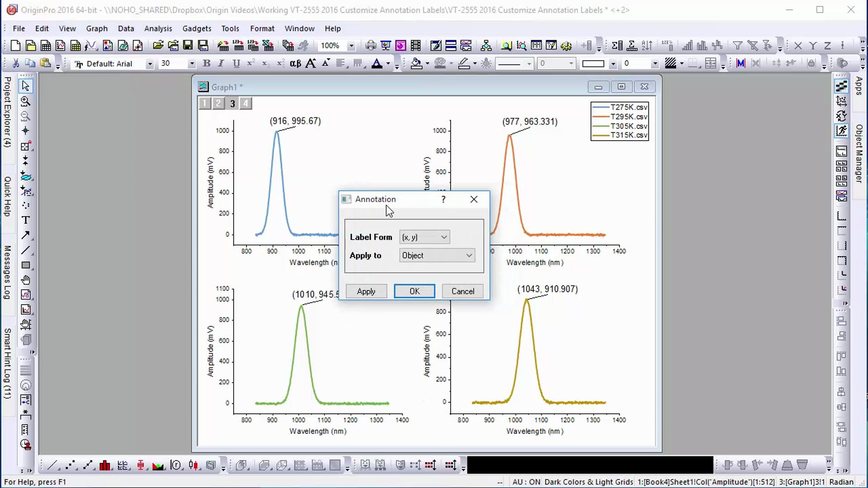868x488 pixels.
Task: Select the Pan hand tool
Action: [25, 280]
